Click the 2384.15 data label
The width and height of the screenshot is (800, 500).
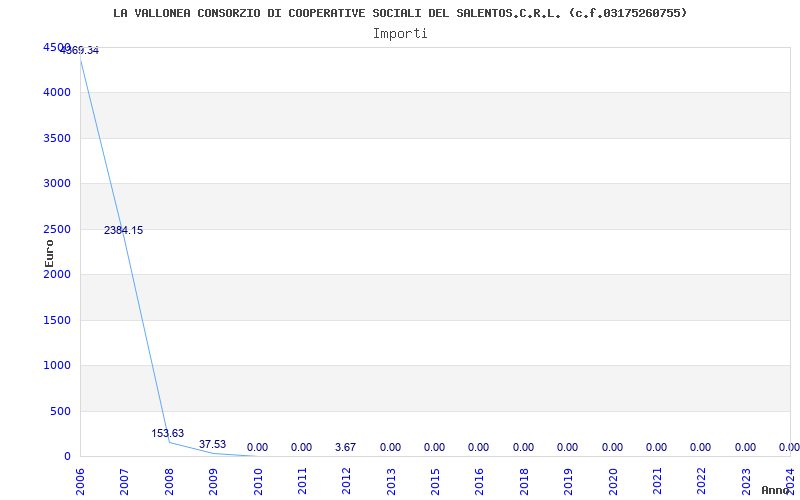123,230
